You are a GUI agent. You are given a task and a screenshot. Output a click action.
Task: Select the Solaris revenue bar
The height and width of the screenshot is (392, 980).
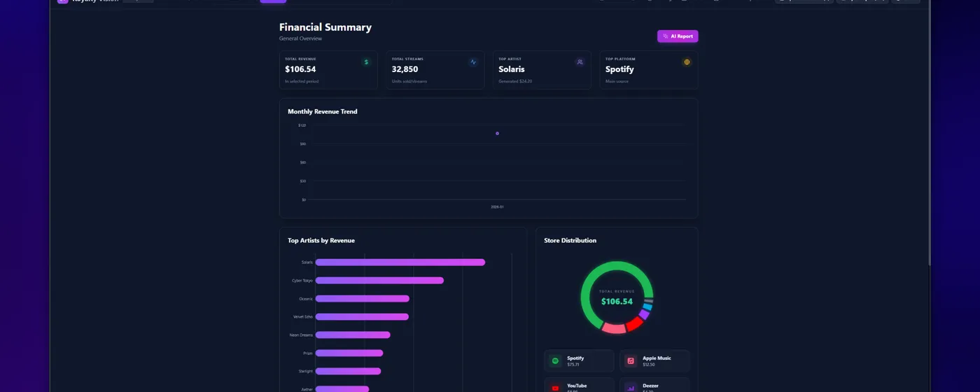[x=400, y=262]
